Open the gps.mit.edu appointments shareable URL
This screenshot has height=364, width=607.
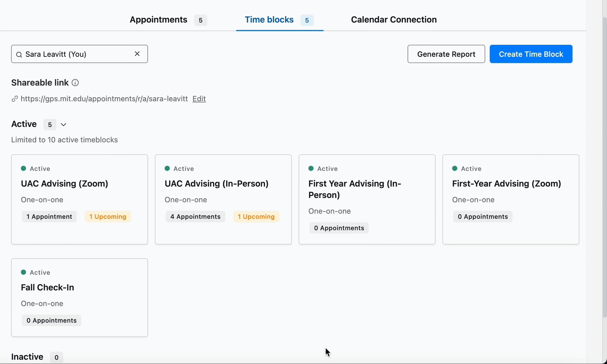click(x=104, y=99)
